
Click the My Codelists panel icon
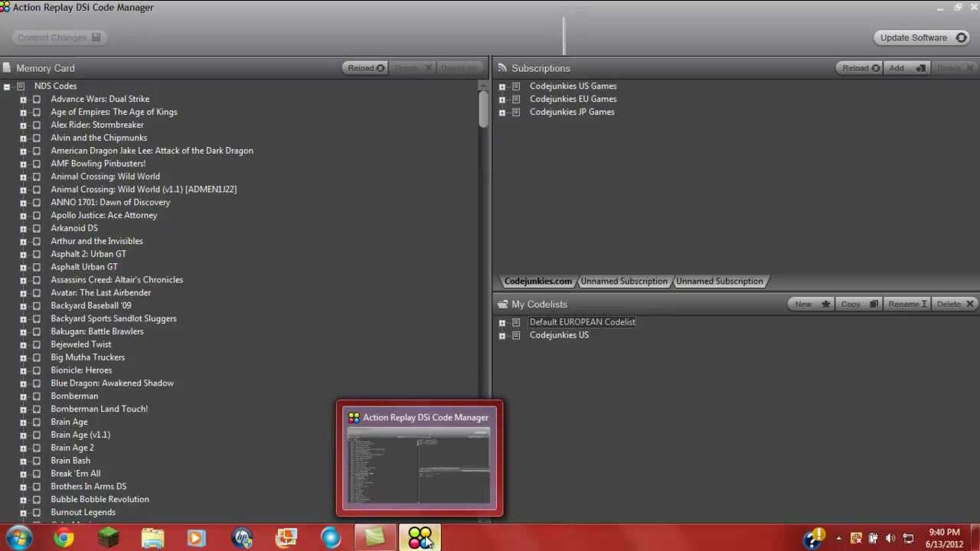point(502,304)
